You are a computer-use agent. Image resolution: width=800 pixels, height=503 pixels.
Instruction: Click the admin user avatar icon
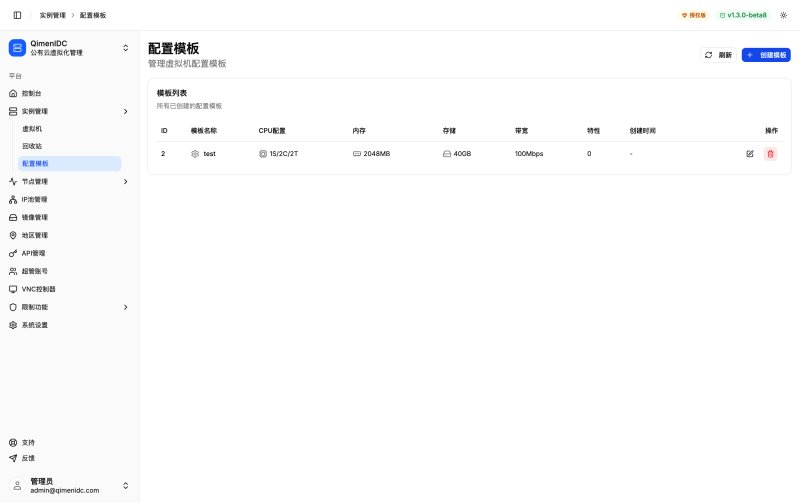[17, 486]
